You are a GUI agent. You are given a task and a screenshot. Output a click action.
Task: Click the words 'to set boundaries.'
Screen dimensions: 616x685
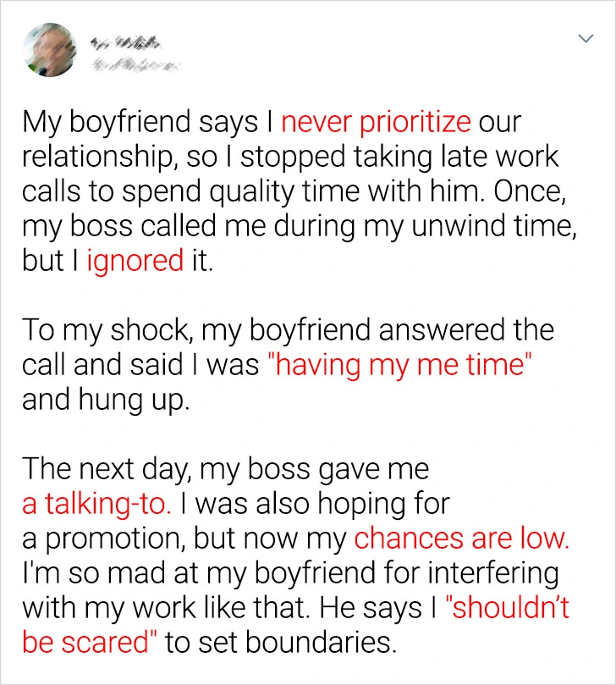[x=280, y=642]
